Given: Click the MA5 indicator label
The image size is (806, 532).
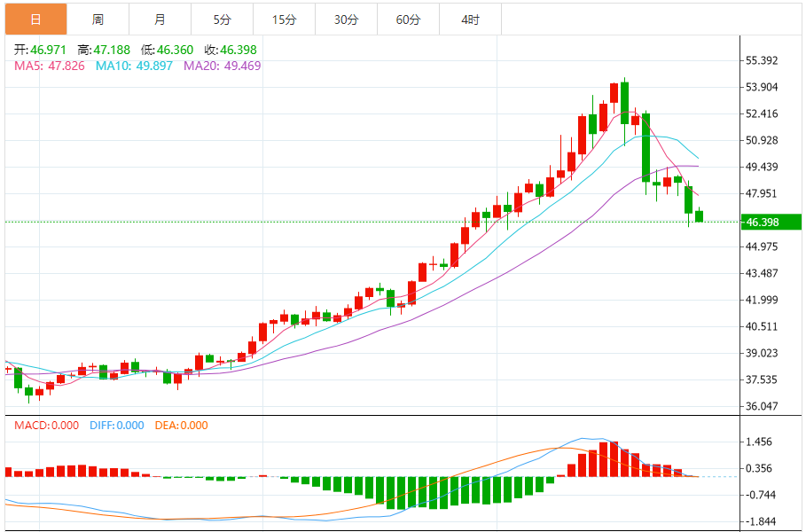Looking at the screenshot, I should click(49, 66).
